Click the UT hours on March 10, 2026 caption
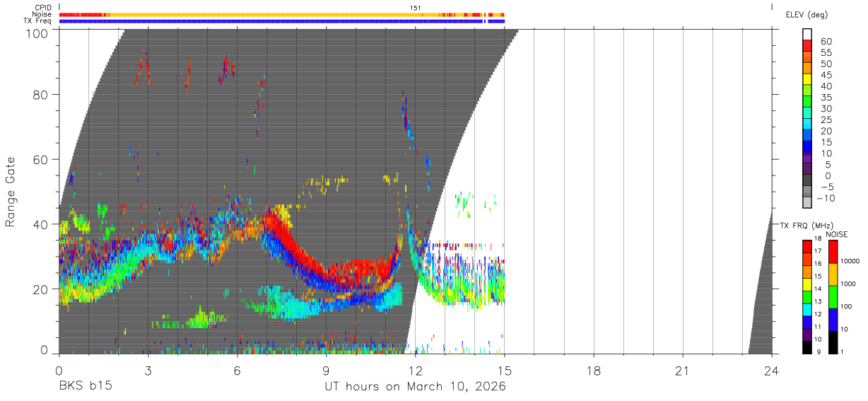Image resolution: width=868 pixels, height=401 pixels. 415,387
